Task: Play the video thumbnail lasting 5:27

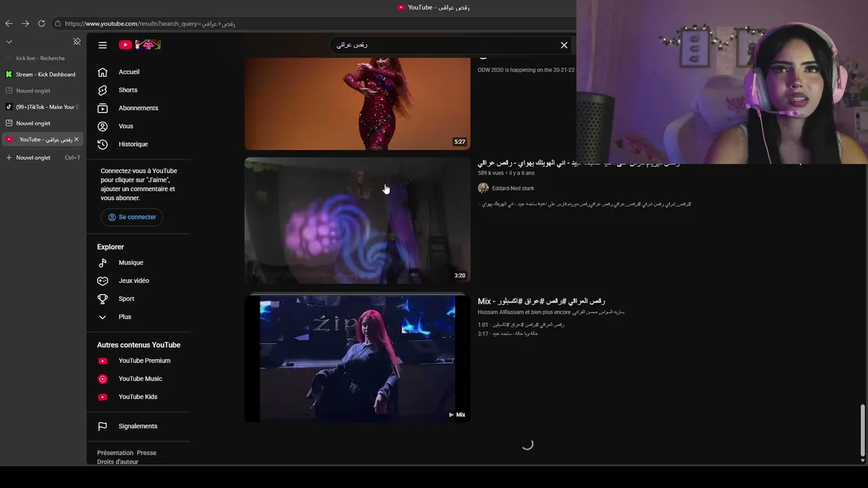Action: 357,104
